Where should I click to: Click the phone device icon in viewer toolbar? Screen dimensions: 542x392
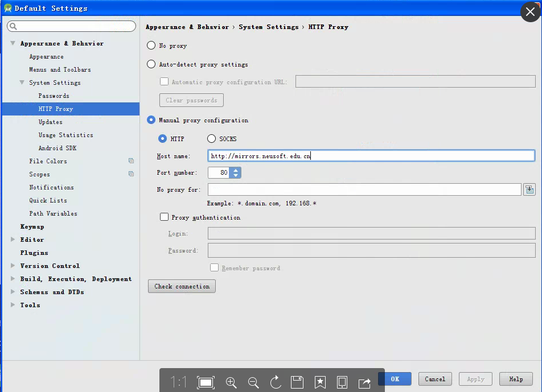tap(342, 382)
